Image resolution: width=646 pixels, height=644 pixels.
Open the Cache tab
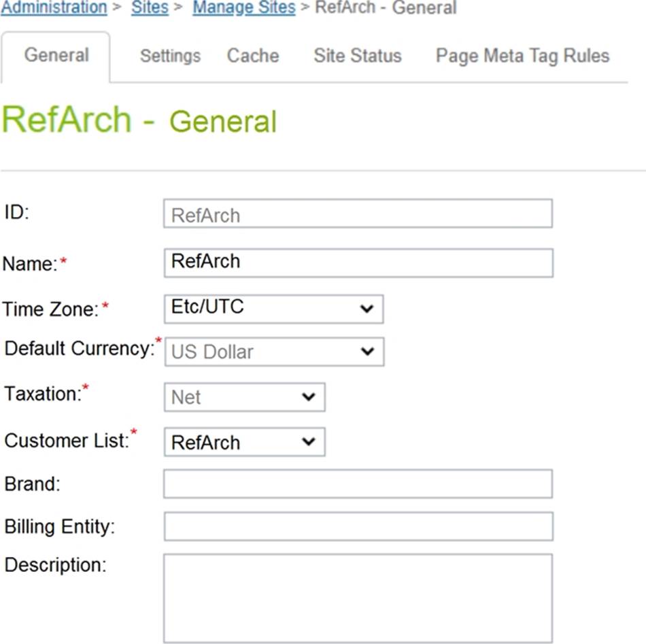click(253, 56)
